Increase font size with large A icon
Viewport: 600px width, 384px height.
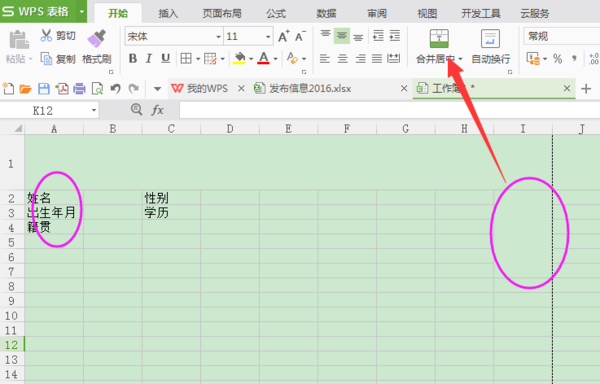coord(284,36)
